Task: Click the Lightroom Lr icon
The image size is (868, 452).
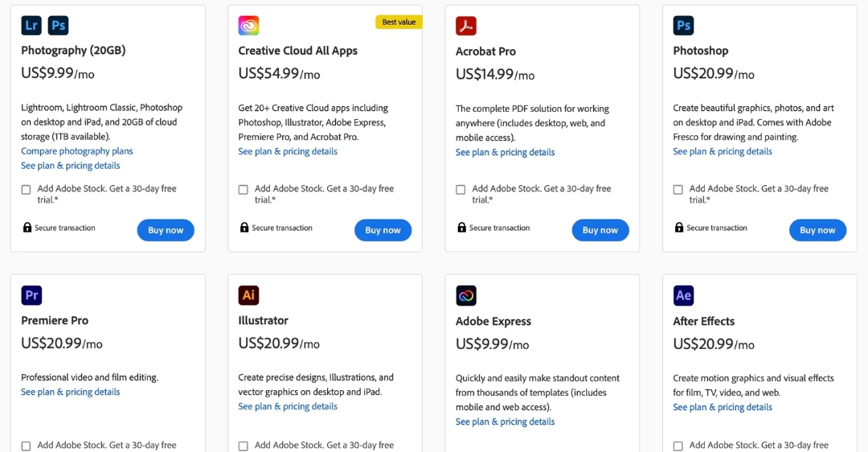Action: coord(31,26)
